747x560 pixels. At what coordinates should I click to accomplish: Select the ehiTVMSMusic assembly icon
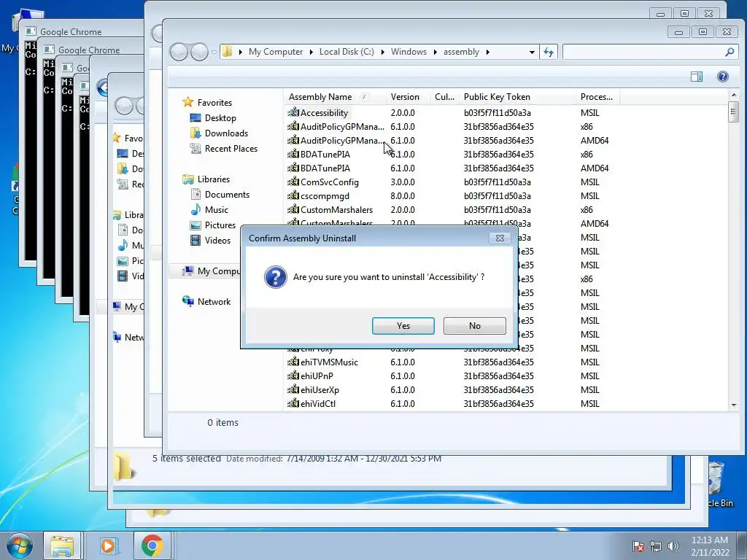tap(293, 362)
